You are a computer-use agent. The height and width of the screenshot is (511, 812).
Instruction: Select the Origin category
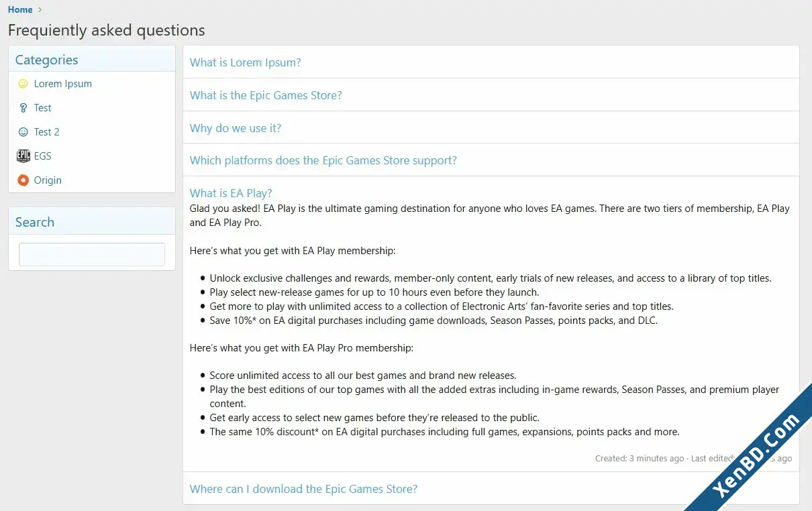(48, 180)
